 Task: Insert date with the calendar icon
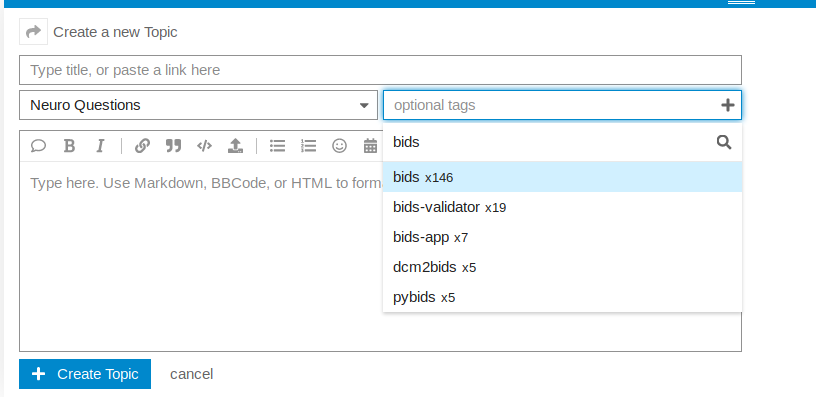pos(371,146)
